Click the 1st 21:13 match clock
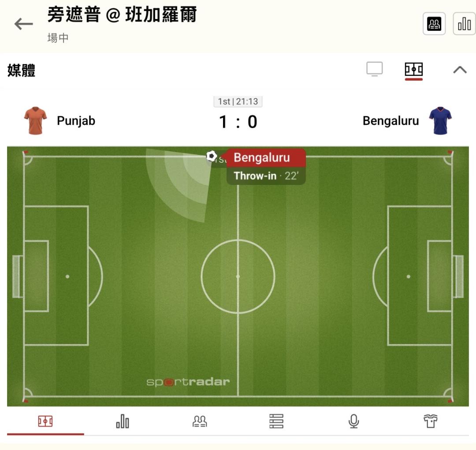The width and height of the screenshot is (476, 450). coord(238,101)
